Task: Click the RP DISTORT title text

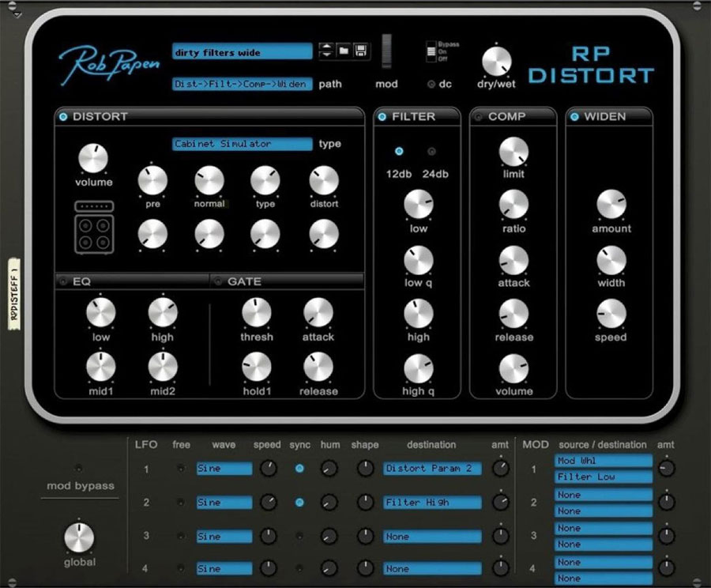Action: pyautogui.click(x=591, y=65)
